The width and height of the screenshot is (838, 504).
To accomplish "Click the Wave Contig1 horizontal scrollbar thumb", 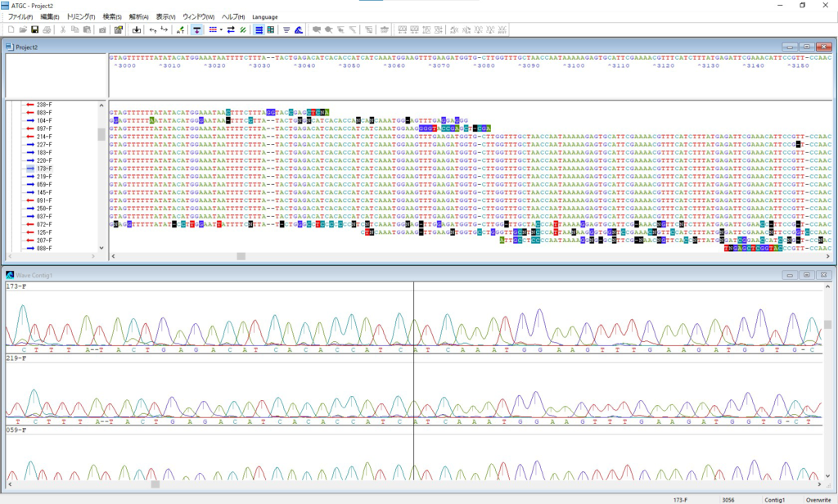I will click(x=155, y=484).
